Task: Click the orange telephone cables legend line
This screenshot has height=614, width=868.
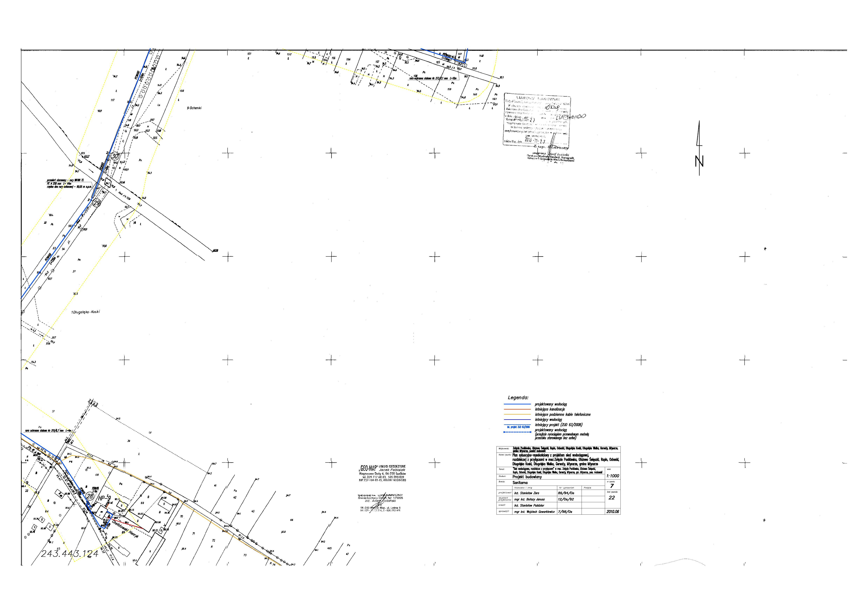Action: point(517,415)
